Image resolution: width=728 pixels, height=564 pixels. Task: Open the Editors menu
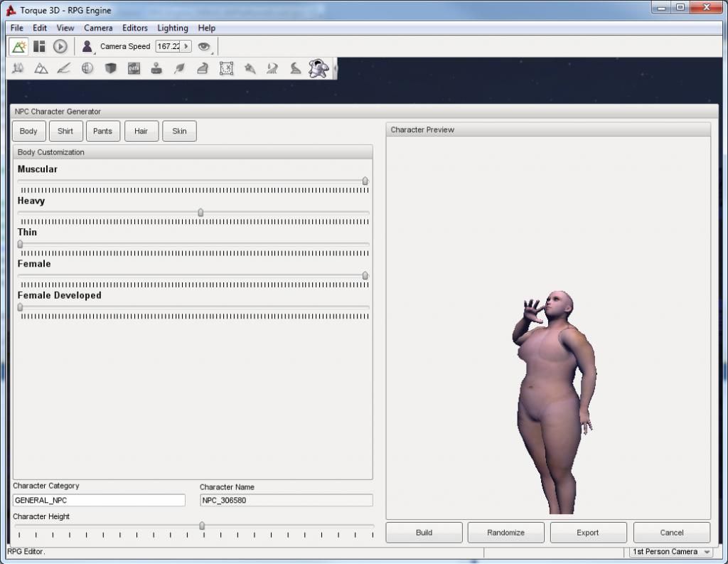135,28
